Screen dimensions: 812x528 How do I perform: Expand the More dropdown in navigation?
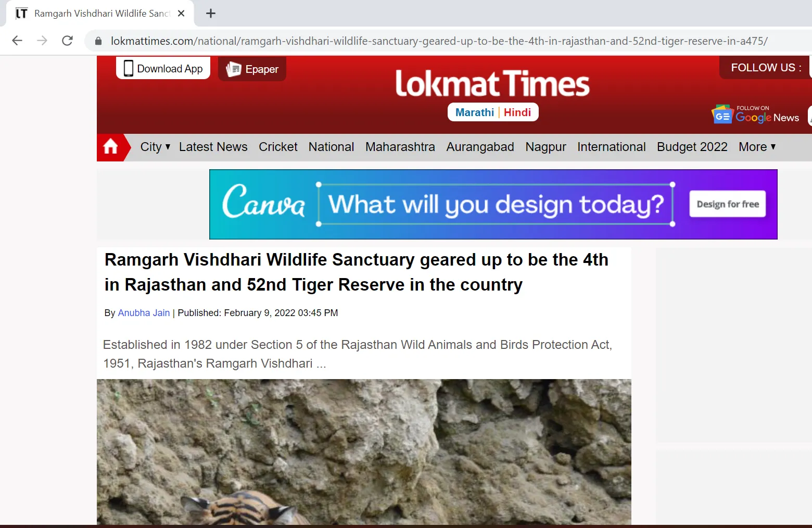click(x=757, y=147)
